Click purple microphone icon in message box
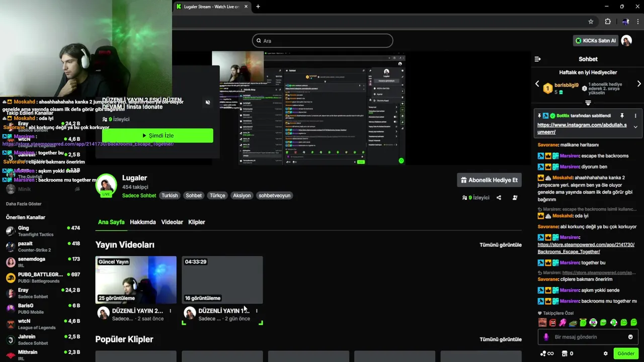 (x=546, y=337)
